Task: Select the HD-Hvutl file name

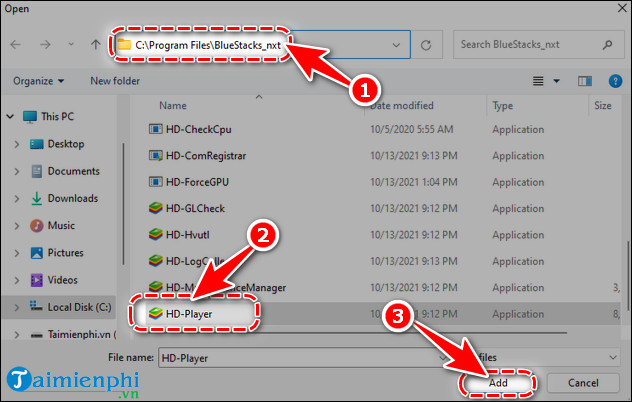Action: [188, 235]
